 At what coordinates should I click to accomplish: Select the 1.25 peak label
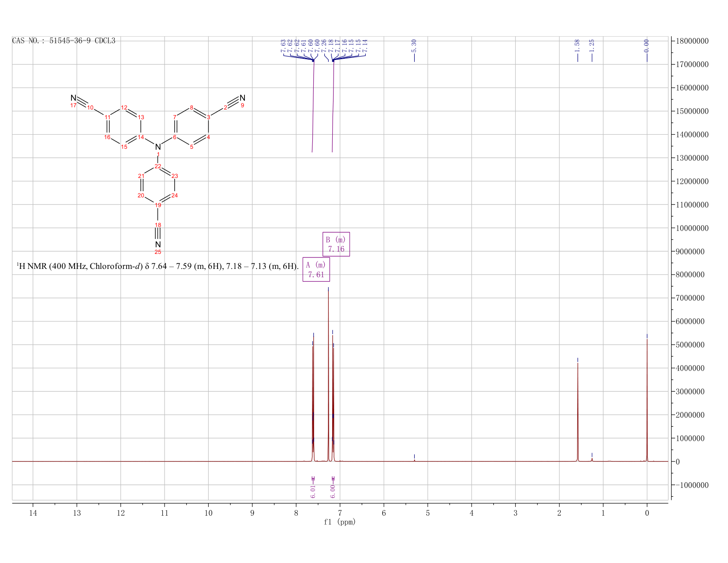click(592, 45)
